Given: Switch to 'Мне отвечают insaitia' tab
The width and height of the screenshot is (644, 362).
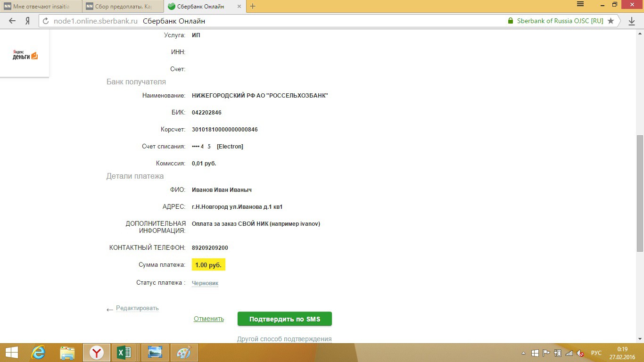Looking at the screenshot, I should coord(41,6).
